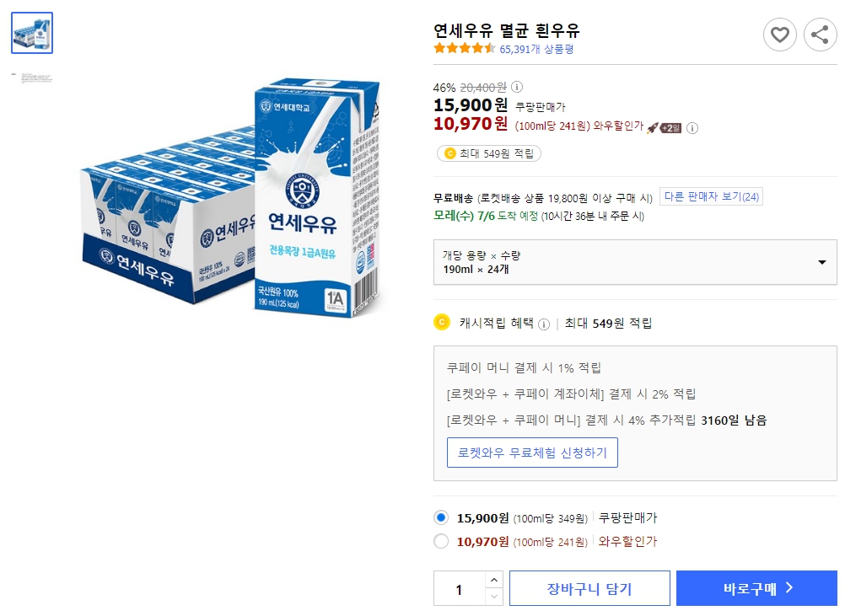Select the 15,900원 쿠팡판매가 radio button
Image resolution: width=845 pixels, height=616 pixels.
(440, 519)
